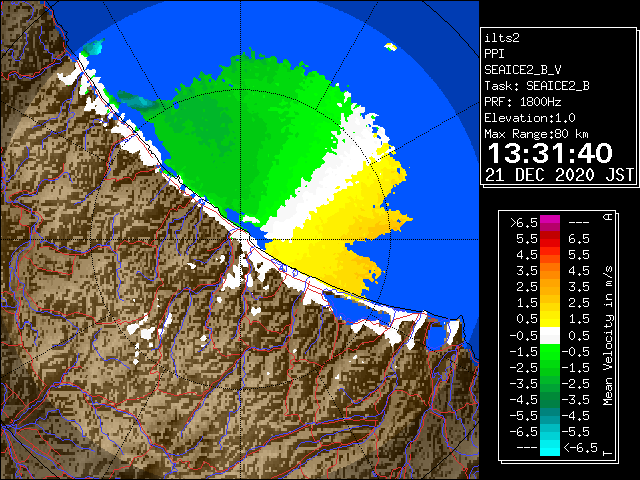Select the "Elevation:1.0" text
640x480 pixels.
pos(530,118)
